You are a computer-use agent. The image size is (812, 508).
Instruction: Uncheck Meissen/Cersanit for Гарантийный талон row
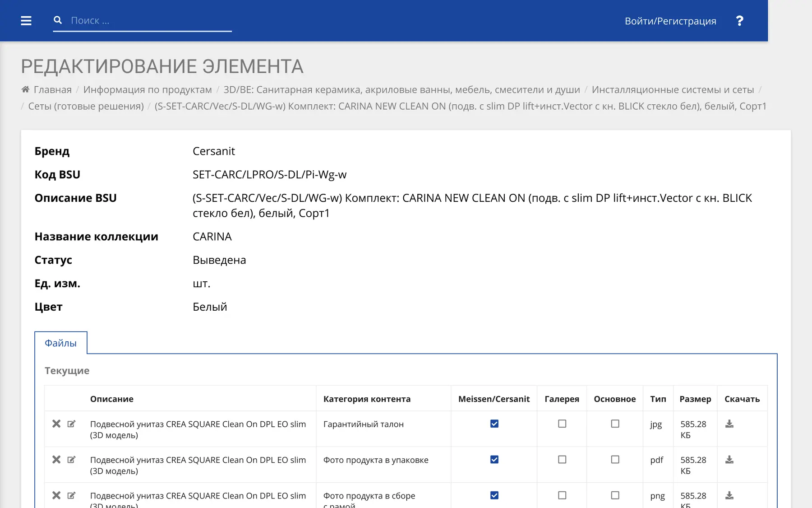[494, 424]
